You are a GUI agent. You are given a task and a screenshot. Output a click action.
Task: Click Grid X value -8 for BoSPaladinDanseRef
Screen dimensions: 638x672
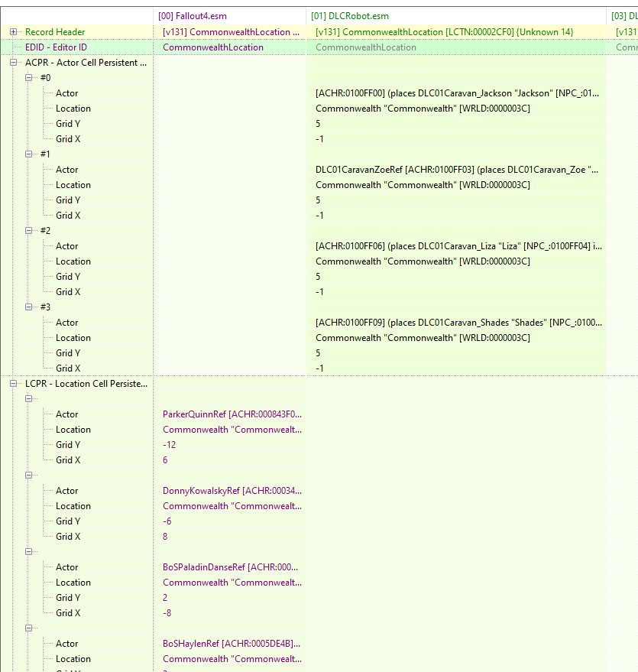[x=167, y=613]
